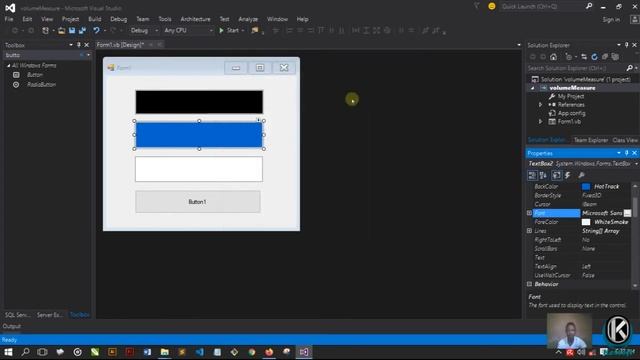Select RadioButton control in Toolbox
The image size is (640, 360).
[x=41, y=84]
